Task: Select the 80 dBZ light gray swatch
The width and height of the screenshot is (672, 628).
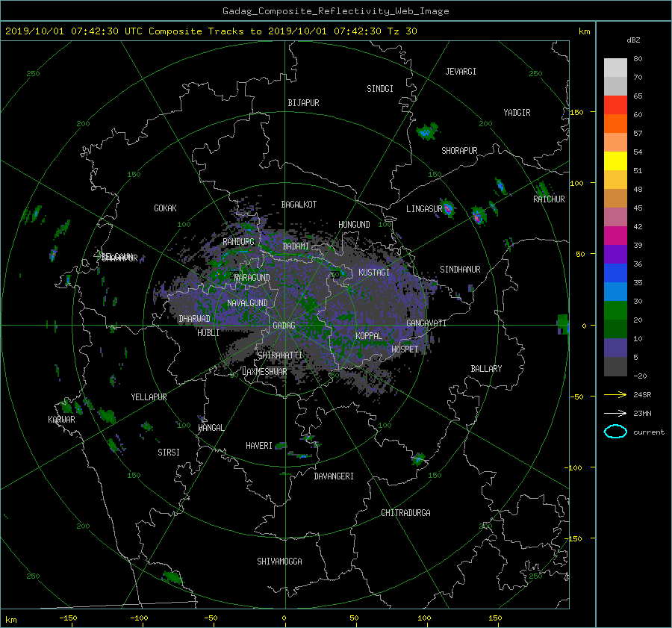Action: click(x=615, y=67)
